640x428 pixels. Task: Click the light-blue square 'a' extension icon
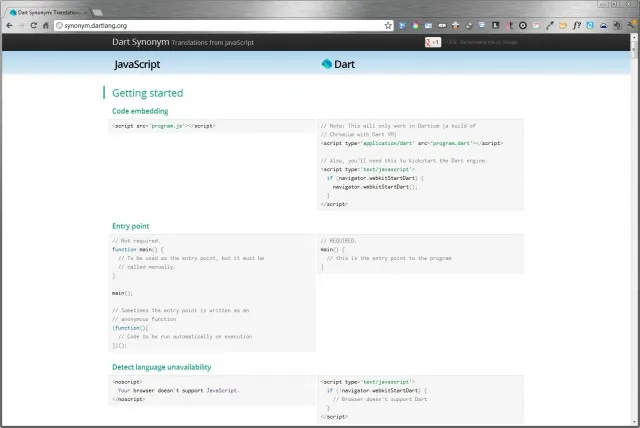coord(590,25)
